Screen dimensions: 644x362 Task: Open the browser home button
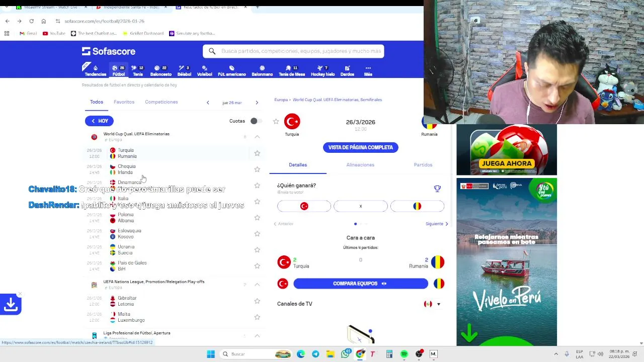44,21
